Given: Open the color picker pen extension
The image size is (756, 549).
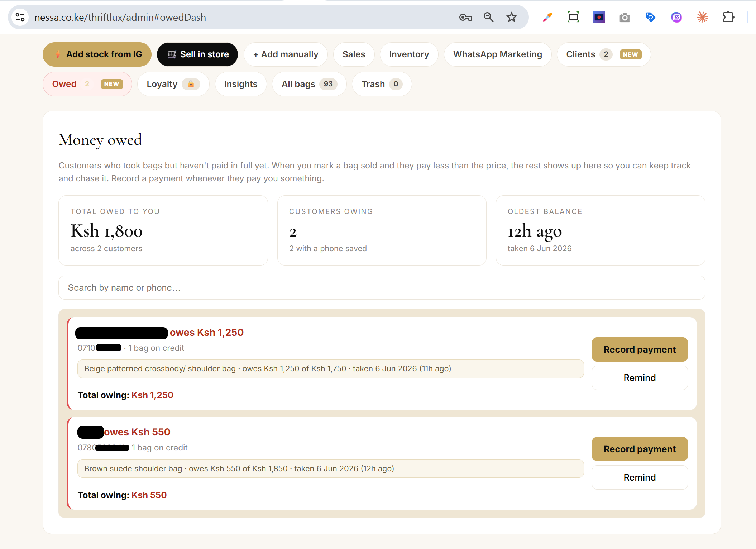Looking at the screenshot, I should [547, 17].
